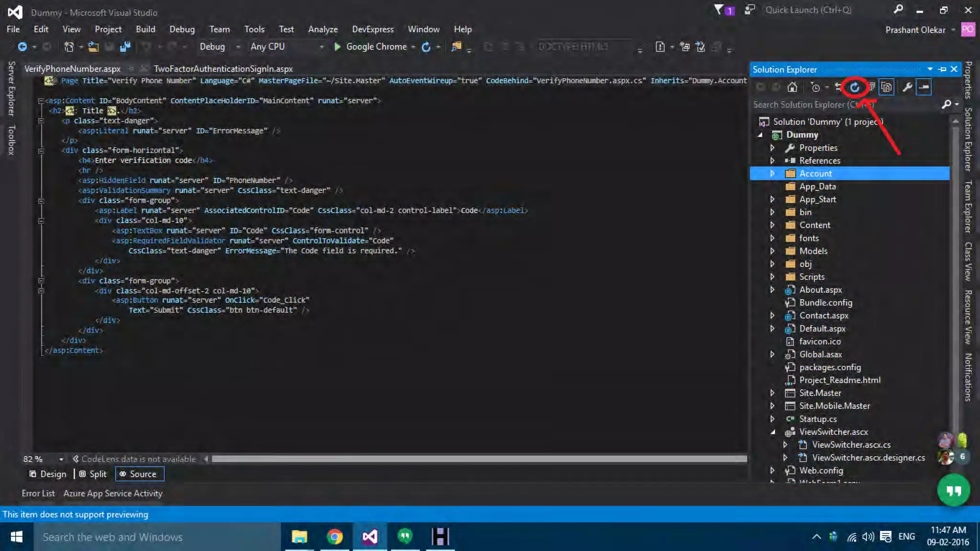
Task: Open Properties wrench icon in Solution Explorer
Action: 907,87
